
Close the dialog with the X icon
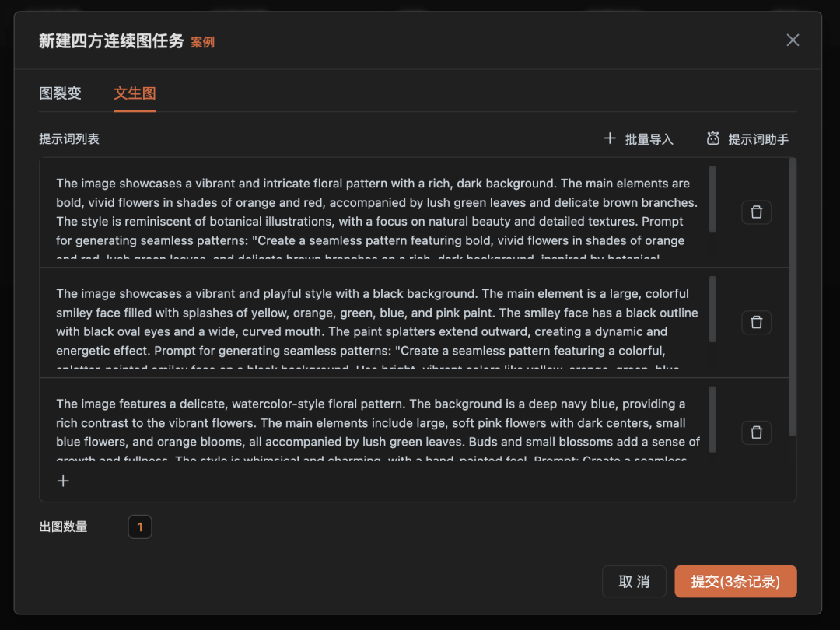(793, 40)
